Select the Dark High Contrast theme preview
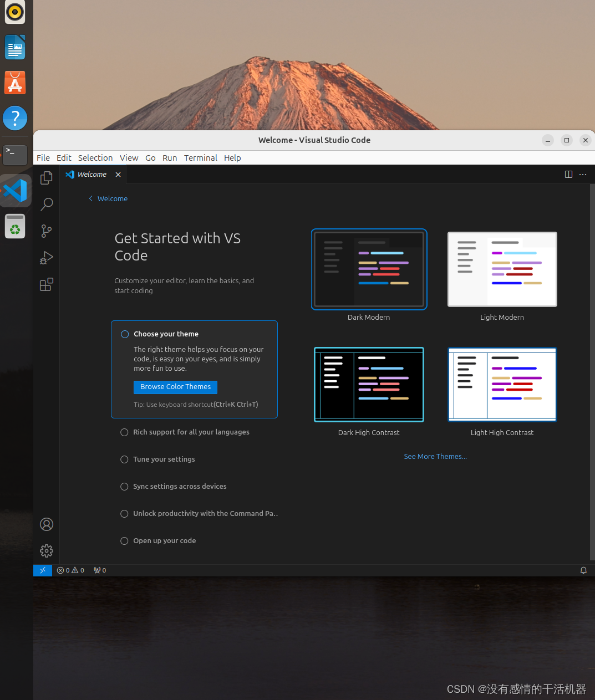 coord(369,385)
